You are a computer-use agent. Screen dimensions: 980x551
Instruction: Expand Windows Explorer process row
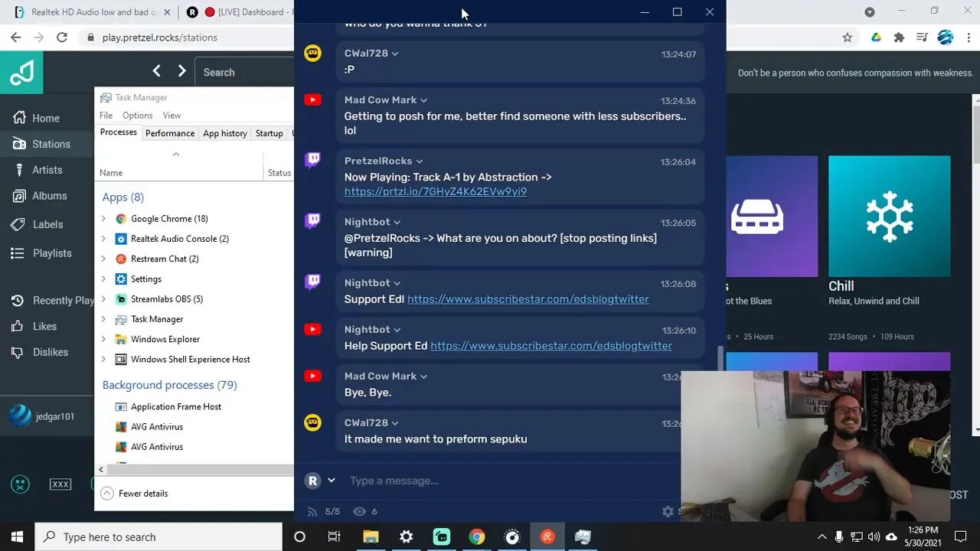(103, 339)
